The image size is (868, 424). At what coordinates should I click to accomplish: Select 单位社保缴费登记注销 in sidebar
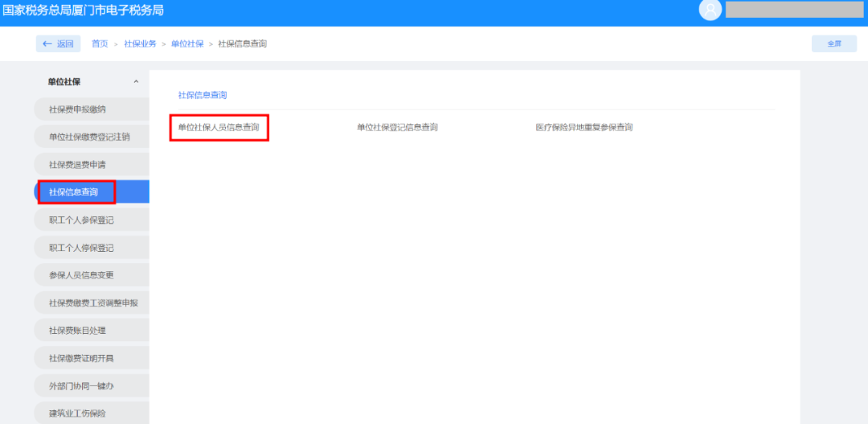click(x=92, y=137)
